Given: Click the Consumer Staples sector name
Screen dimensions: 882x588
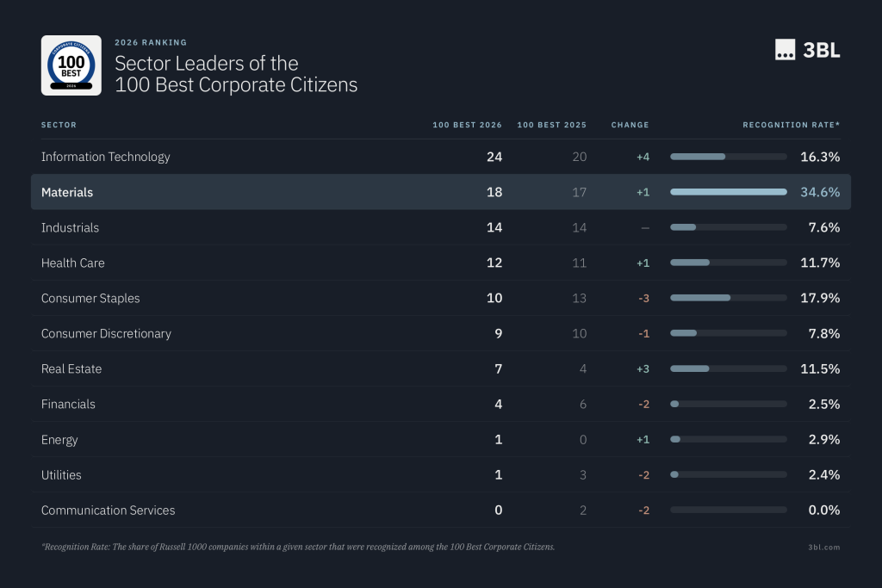Looking at the screenshot, I should click(x=90, y=299).
